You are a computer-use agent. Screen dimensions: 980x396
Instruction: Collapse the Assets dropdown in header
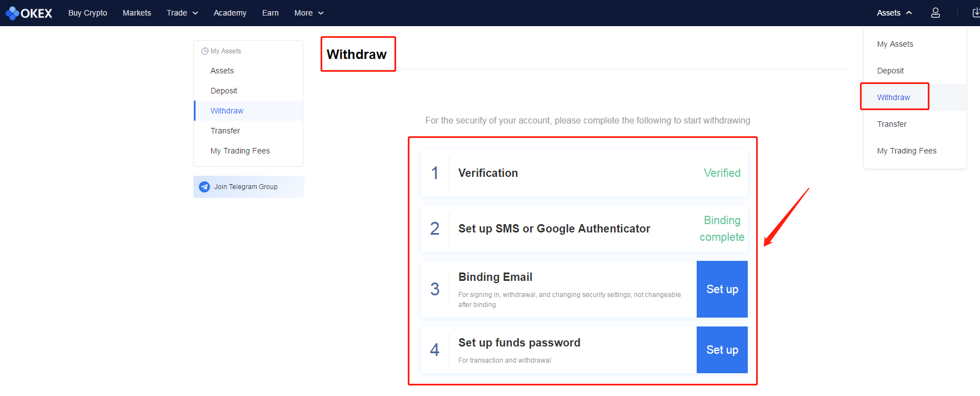[894, 13]
